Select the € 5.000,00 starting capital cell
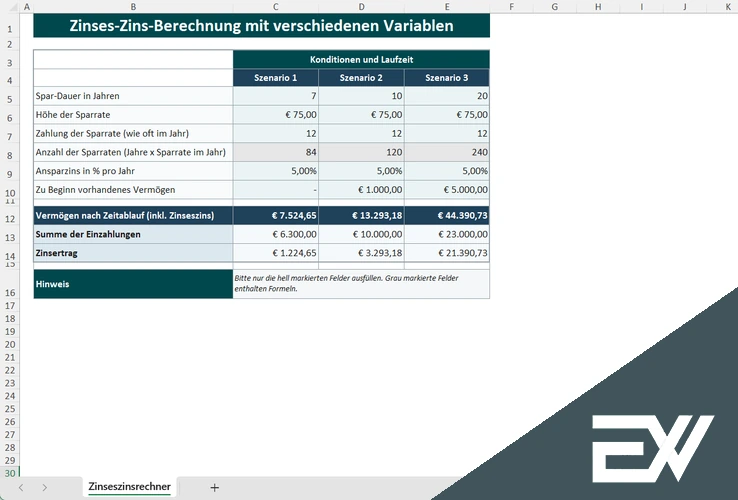The width and height of the screenshot is (738, 500). coord(447,190)
